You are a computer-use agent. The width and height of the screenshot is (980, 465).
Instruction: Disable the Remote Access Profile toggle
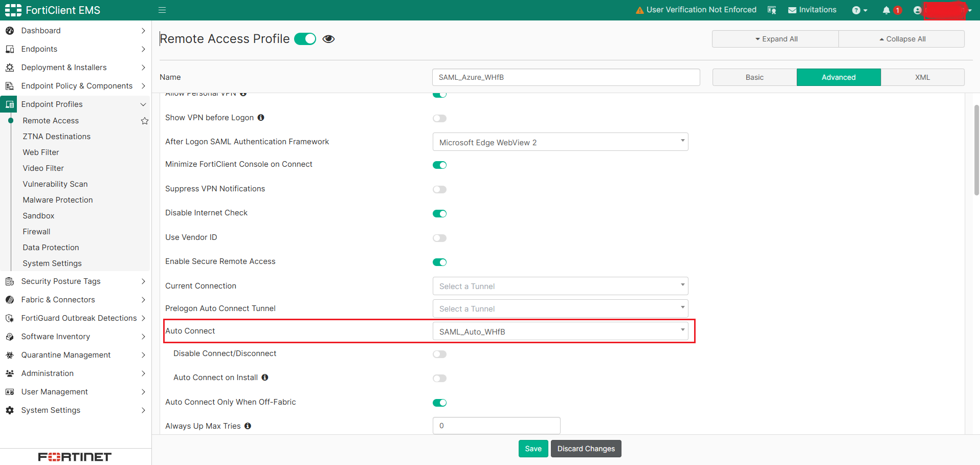305,38
